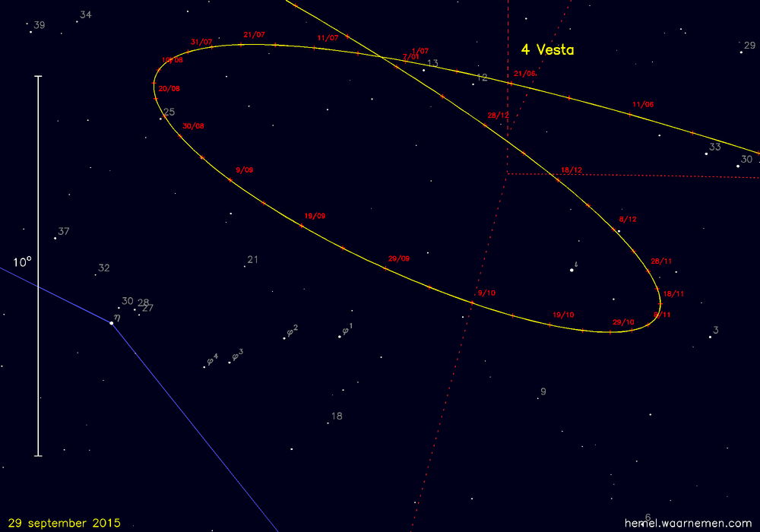Click the 9/10 marker on the orbit track

[486, 293]
